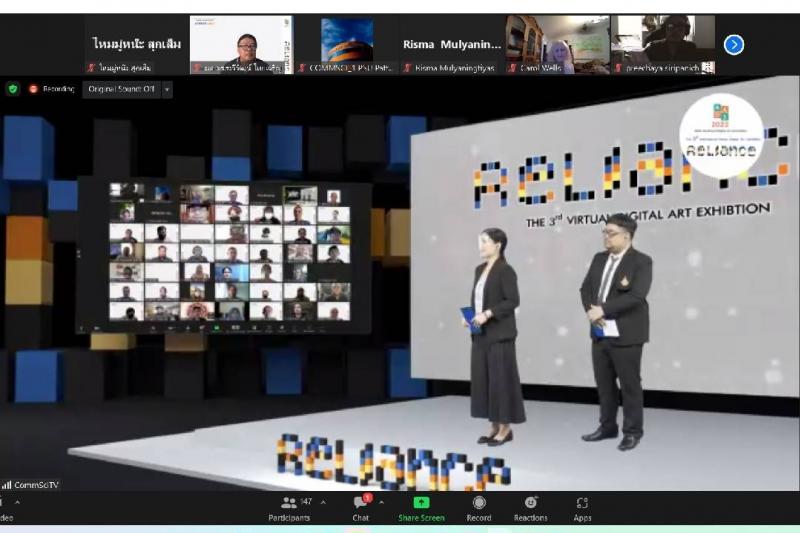Expand the Original Sound dropdown arrow
This screenshot has height=533, width=800.
point(167,89)
